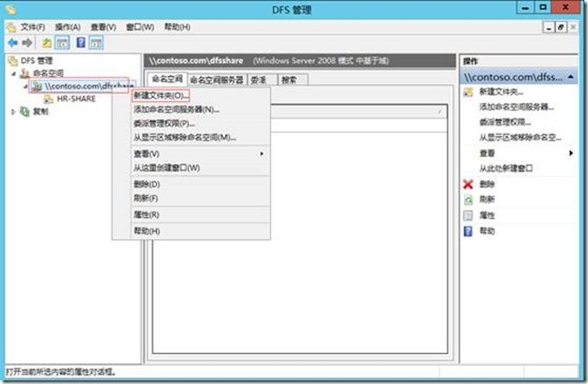588x384 pixels.
Task: Click the DFS title bar application icon
Action: 11,9
